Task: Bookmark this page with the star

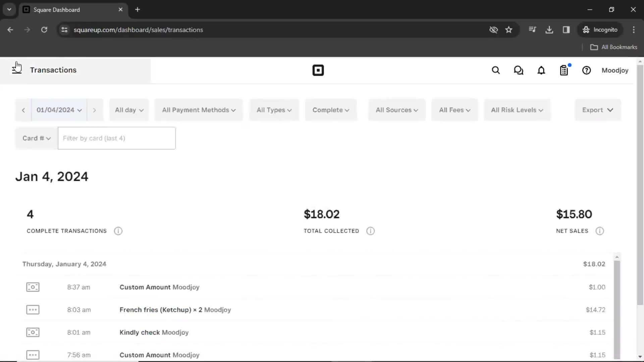Action: [x=509, y=30]
